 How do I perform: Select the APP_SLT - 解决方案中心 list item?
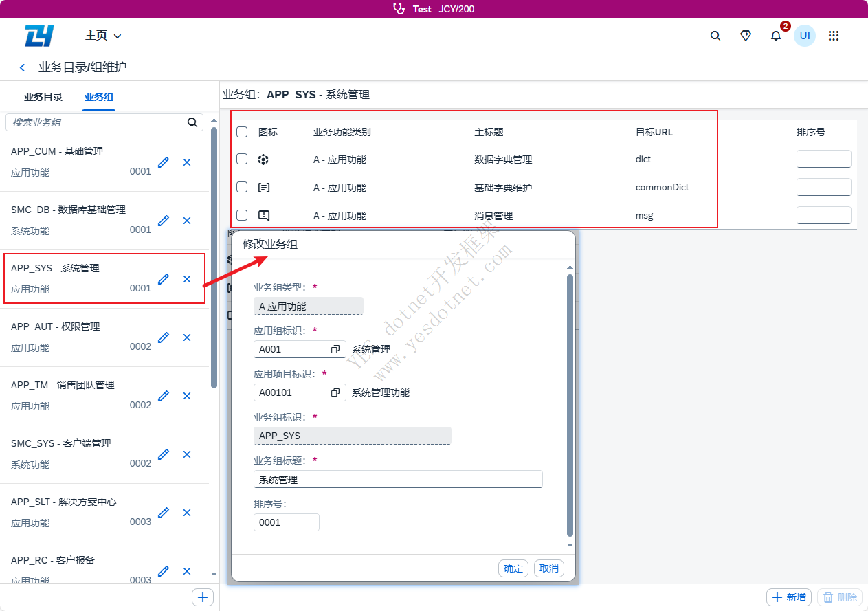point(104,513)
